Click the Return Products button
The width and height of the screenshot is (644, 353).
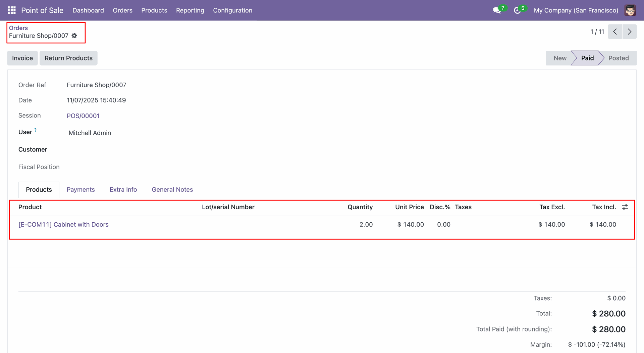[x=68, y=58]
